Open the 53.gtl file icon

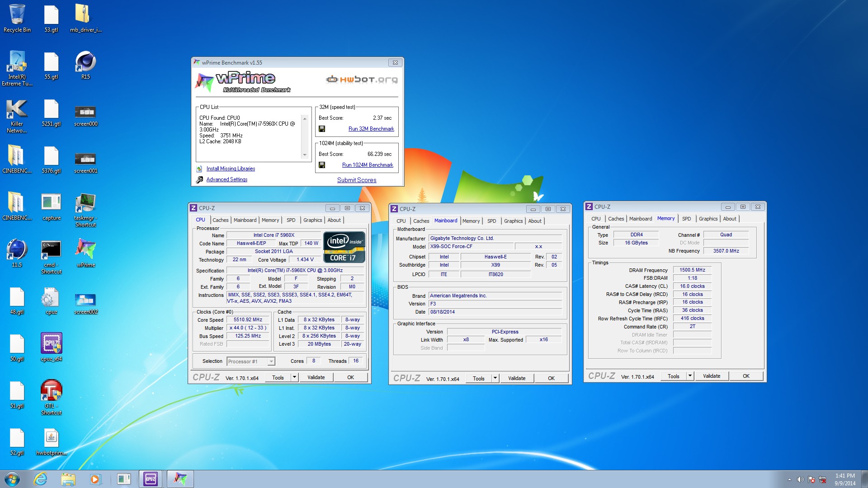click(51, 19)
